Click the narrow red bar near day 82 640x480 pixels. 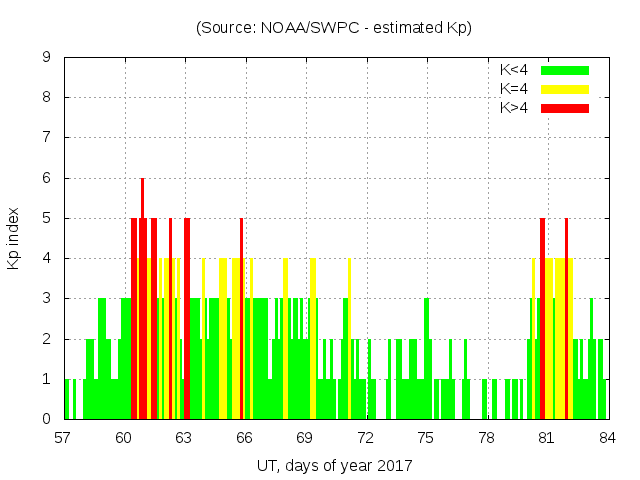tap(566, 320)
